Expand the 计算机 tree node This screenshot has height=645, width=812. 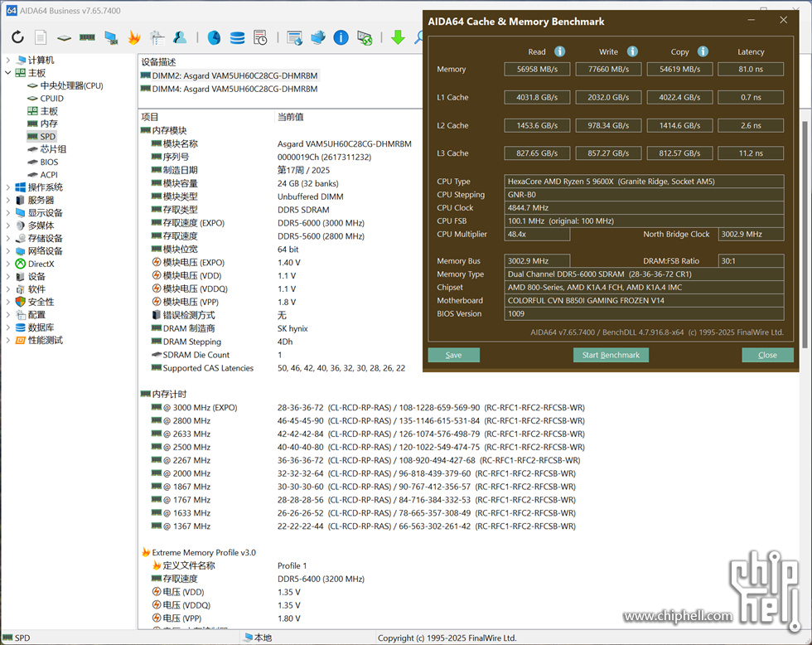(7, 60)
